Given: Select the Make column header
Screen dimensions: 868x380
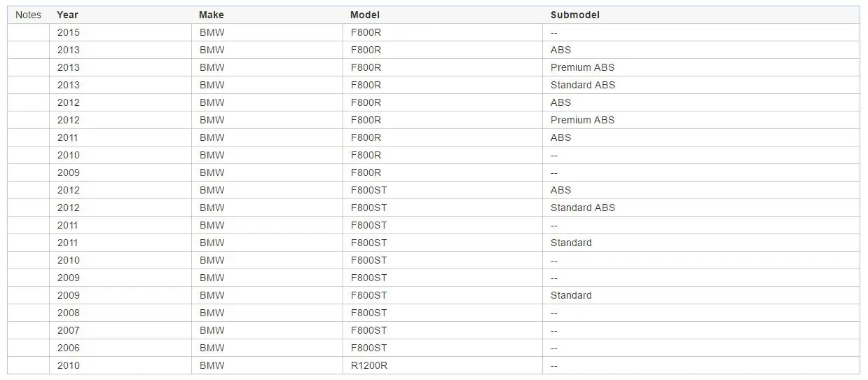Looking at the screenshot, I should pyautogui.click(x=212, y=15).
